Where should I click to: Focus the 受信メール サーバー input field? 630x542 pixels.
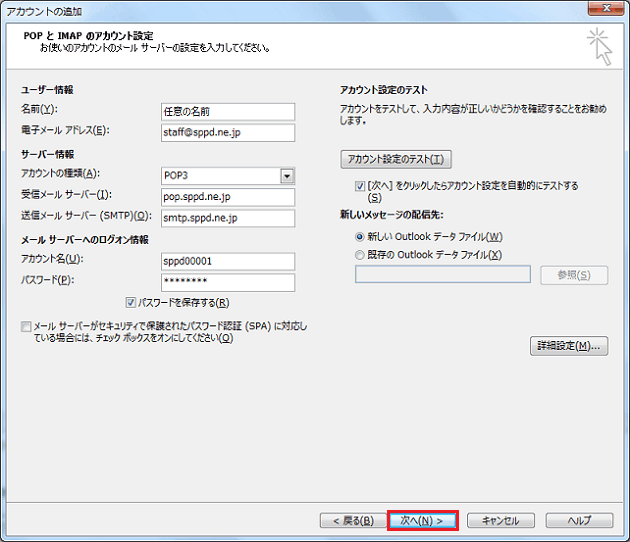[x=227, y=196]
